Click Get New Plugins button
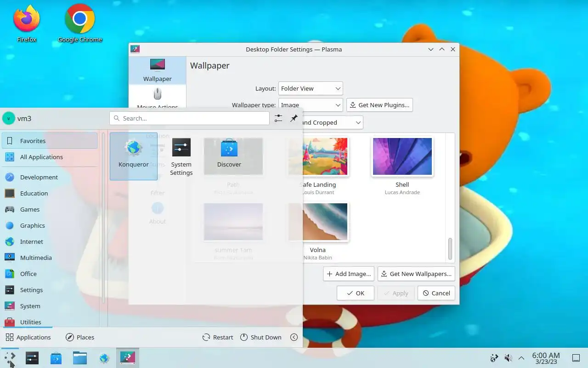 click(x=379, y=105)
